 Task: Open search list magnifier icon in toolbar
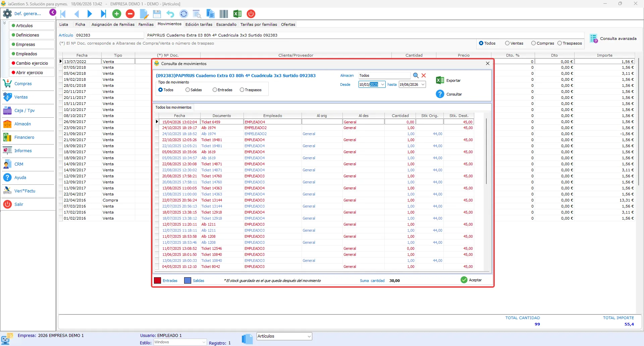pos(197,14)
